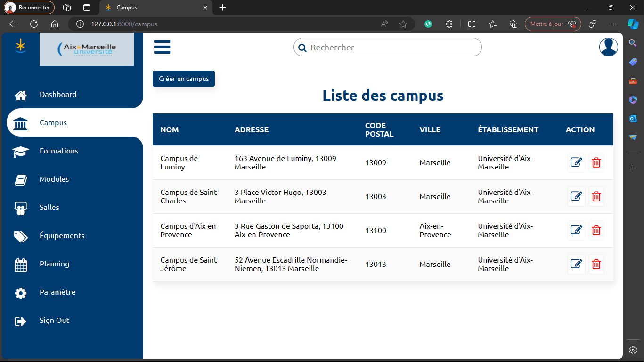Viewport: 644px width, 362px height.
Task: Click the Mettre à jour browser button
Action: (x=553, y=24)
